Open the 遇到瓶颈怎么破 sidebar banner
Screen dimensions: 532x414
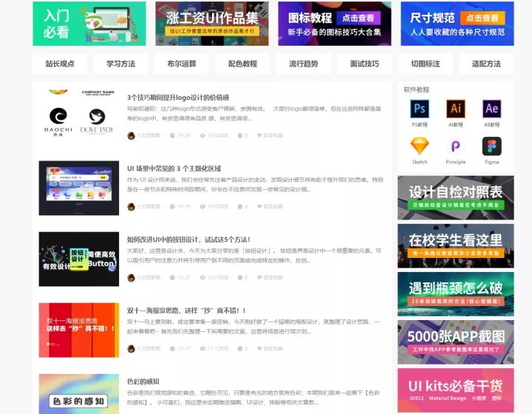[456, 294]
